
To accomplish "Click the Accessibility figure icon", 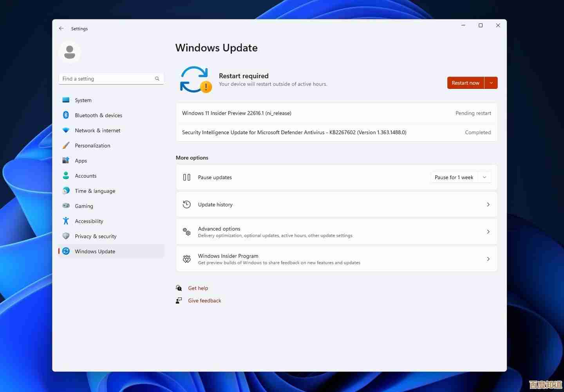I will coord(66,221).
